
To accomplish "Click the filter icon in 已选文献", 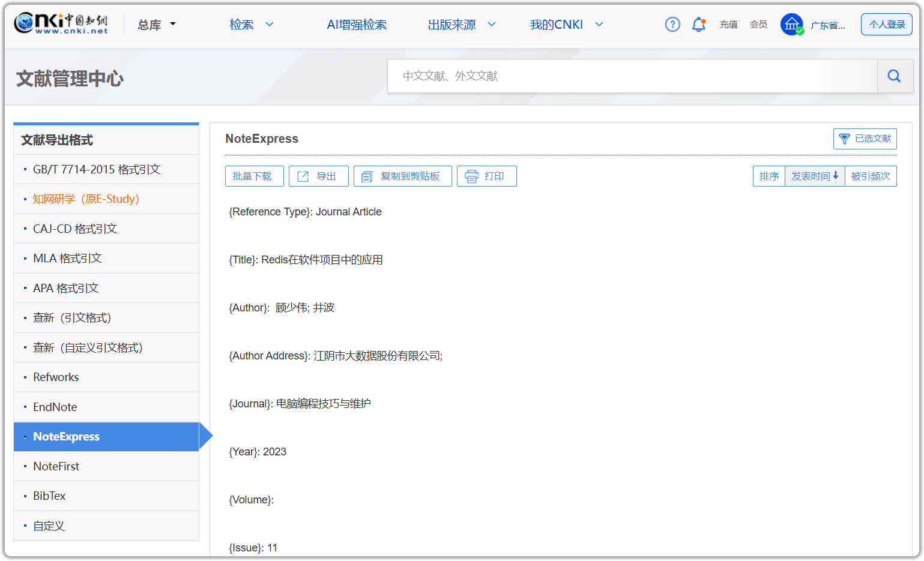I will click(844, 139).
